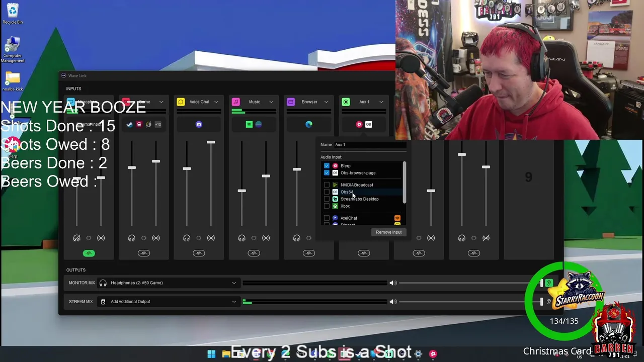Click the Discord app icon in Voice Chat

(199, 124)
